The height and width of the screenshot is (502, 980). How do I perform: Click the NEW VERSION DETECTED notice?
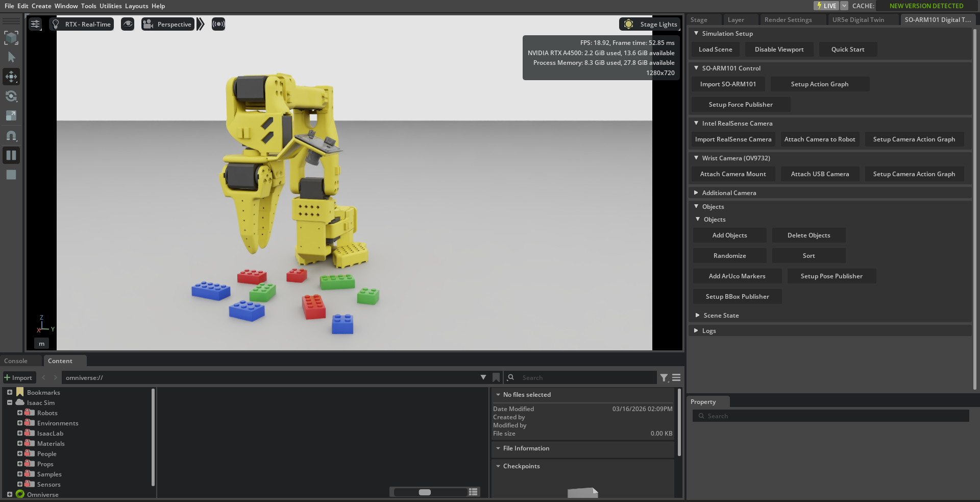[x=926, y=6]
